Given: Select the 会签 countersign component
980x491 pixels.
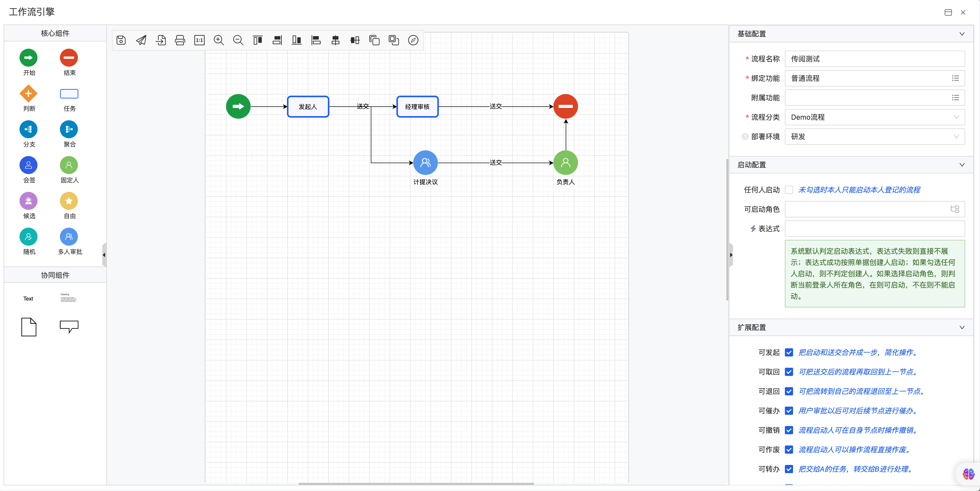Looking at the screenshot, I should (x=29, y=165).
